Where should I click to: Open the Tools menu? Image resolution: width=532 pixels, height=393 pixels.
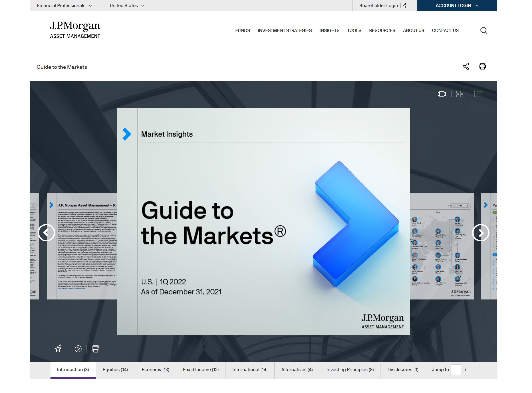coord(354,31)
